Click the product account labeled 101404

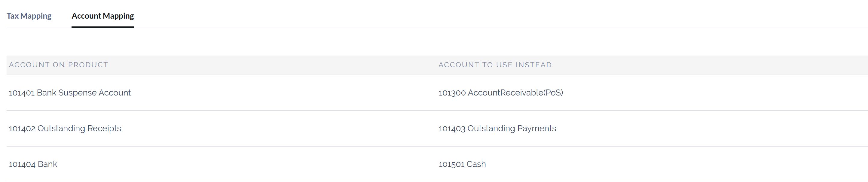point(33,164)
